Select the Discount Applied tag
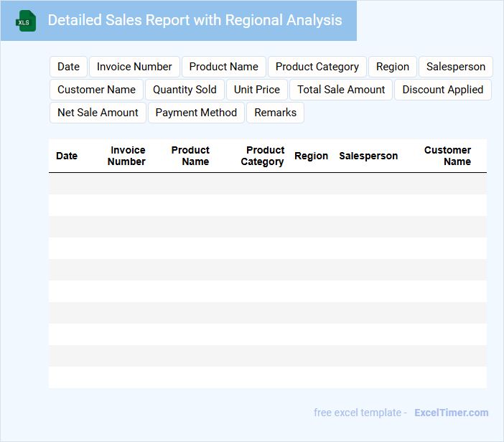The width and height of the screenshot is (504, 442). click(442, 90)
